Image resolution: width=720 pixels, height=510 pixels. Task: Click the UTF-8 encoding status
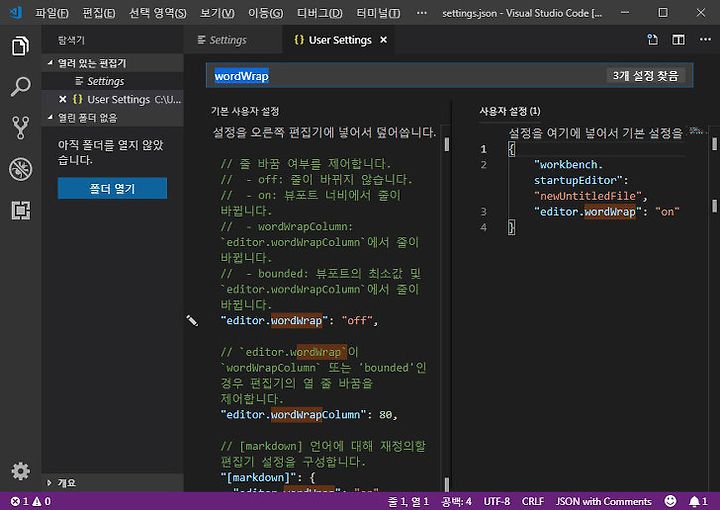(496, 501)
